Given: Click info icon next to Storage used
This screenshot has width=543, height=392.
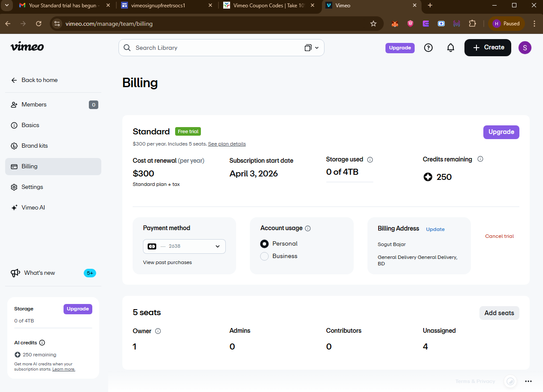Looking at the screenshot, I should click(370, 160).
